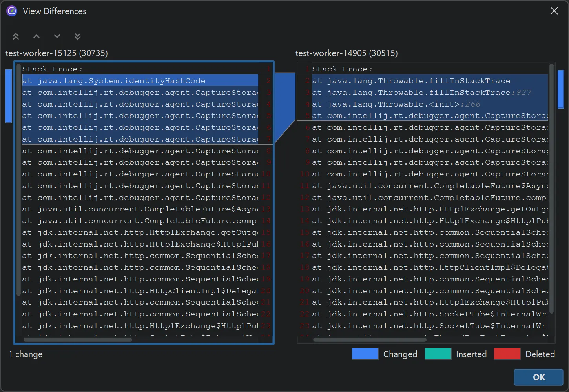Viewport: 569px width, 392px height.
Task: Jump to the first difference
Action: tap(16, 36)
